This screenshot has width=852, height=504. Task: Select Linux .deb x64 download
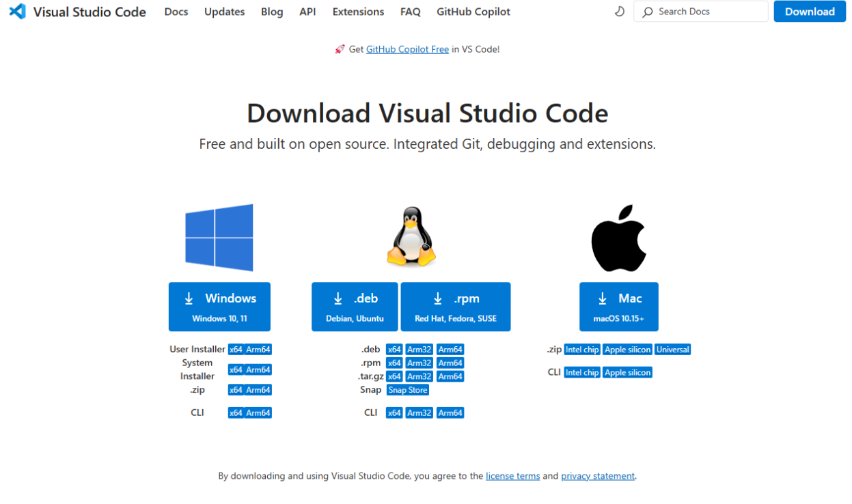(394, 350)
